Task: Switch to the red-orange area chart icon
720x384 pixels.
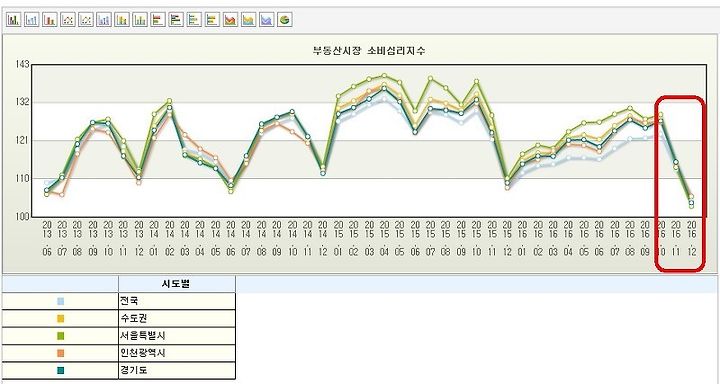Action: [231, 20]
